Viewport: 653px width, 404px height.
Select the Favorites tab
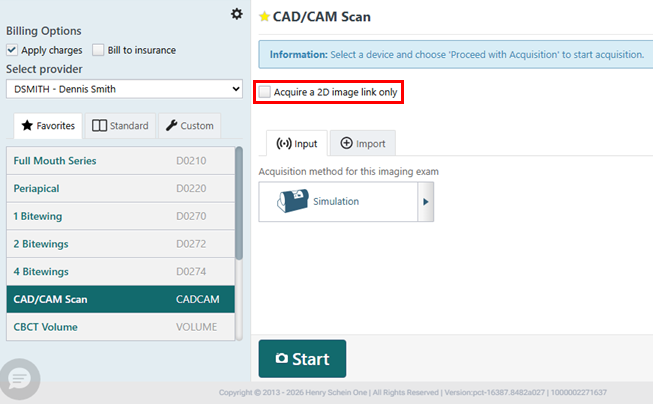click(x=48, y=126)
